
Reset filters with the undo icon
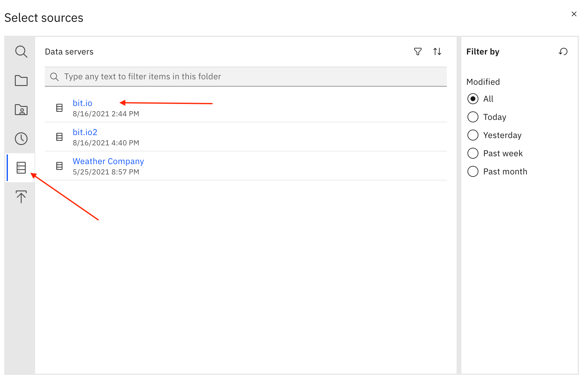(x=563, y=51)
